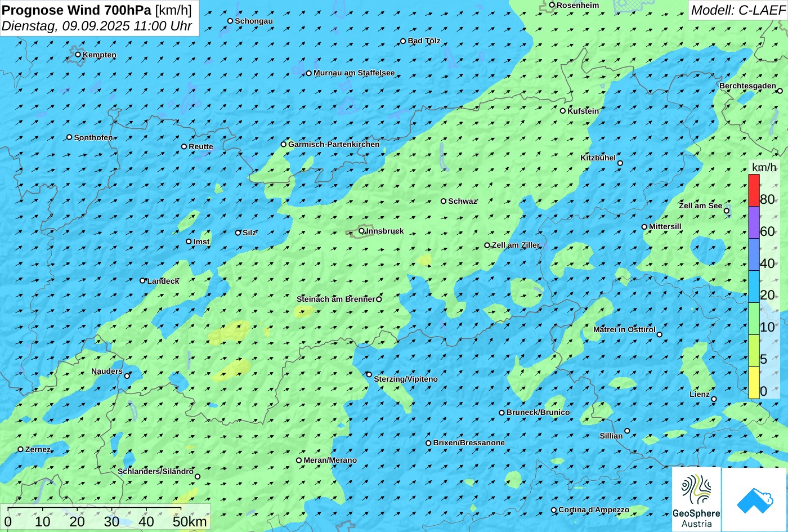Click the '5' value in the legend
Viewport: 788px width, 532px height.
click(764, 359)
